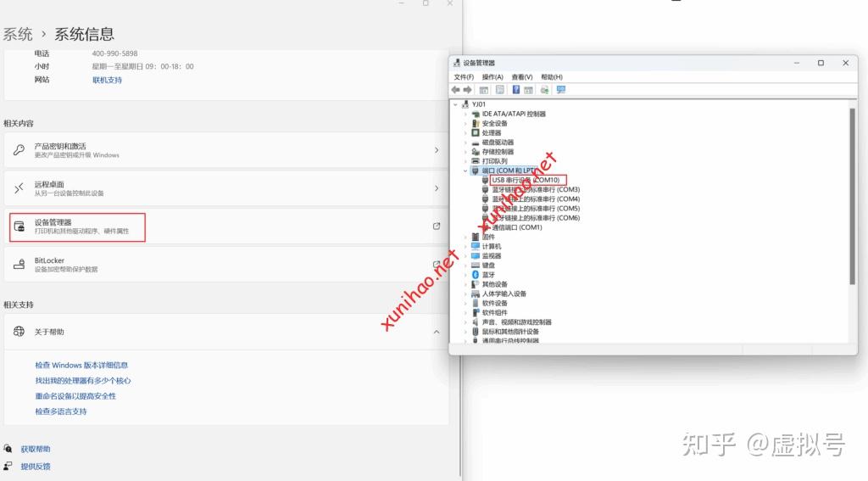The width and height of the screenshot is (868, 481).
Task: Click the BitLocker lock icon
Action: pos(19,265)
